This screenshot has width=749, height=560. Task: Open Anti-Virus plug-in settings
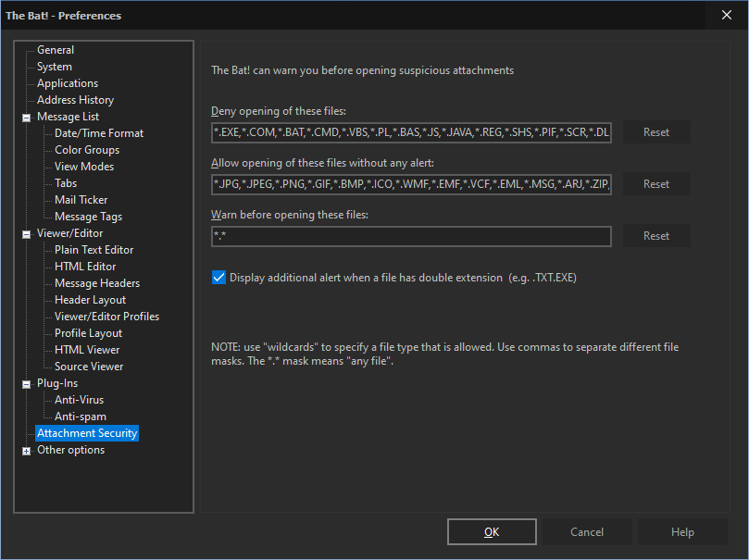pos(79,400)
